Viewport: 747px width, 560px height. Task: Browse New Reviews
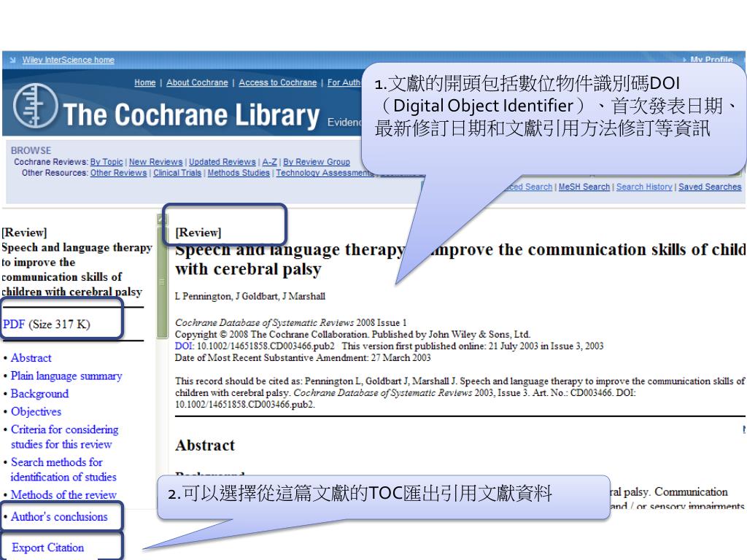tap(156, 162)
